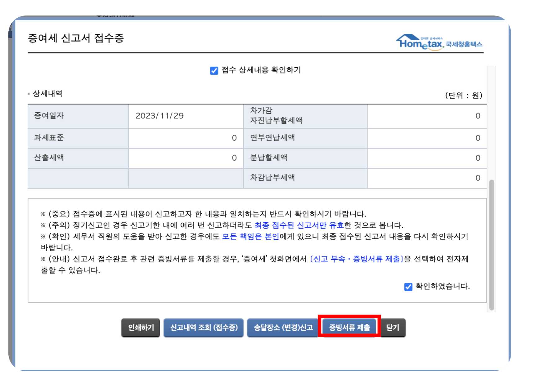Click the vertical scrollbar thumb

[492, 245]
